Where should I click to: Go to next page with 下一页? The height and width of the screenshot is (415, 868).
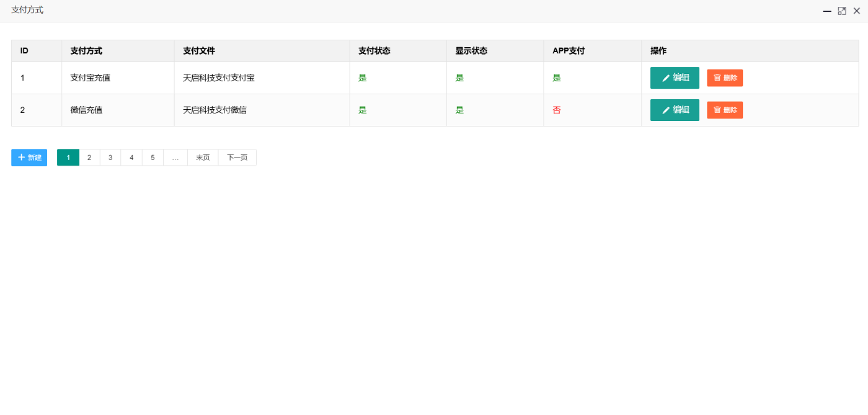tap(237, 158)
